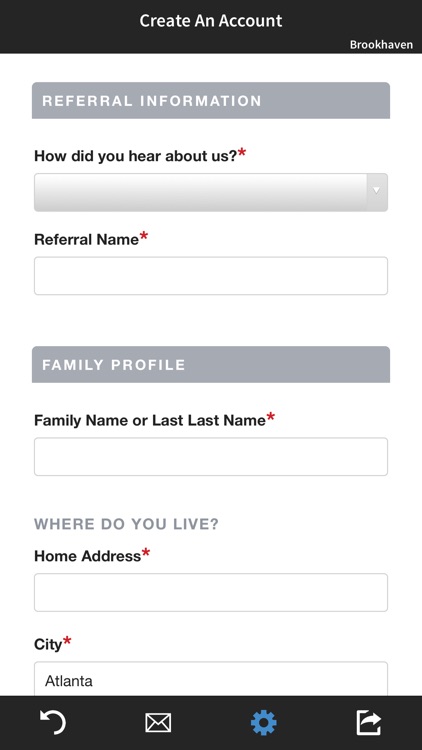Click the City label text

[52, 644]
